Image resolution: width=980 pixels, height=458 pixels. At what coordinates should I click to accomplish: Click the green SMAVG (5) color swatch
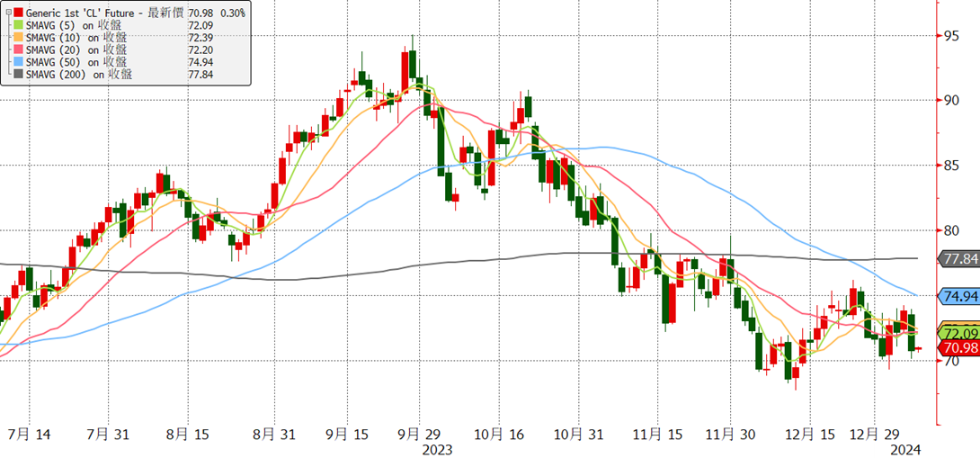click(18, 25)
